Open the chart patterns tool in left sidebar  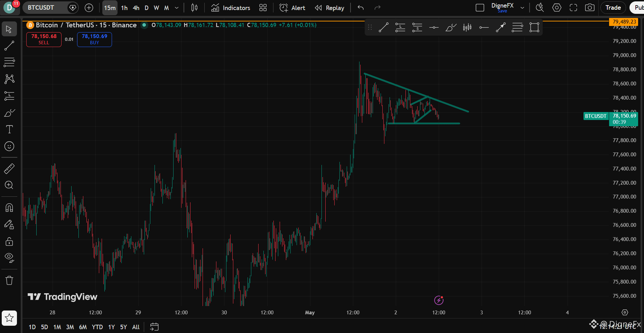(9, 79)
